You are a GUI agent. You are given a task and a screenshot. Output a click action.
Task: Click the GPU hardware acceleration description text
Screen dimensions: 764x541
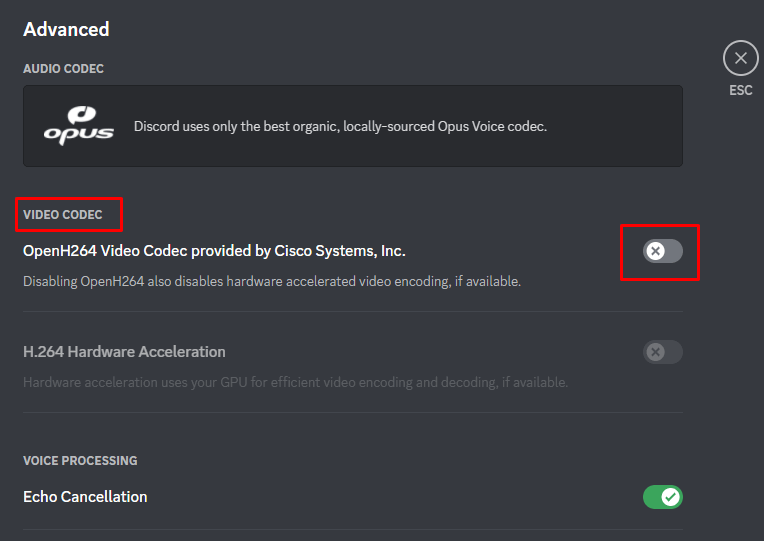click(295, 383)
